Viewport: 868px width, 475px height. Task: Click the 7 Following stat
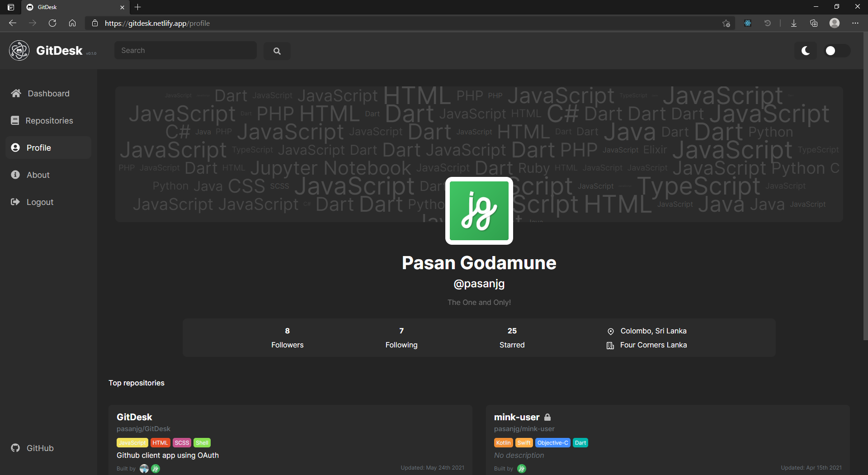(x=401, y=337)
